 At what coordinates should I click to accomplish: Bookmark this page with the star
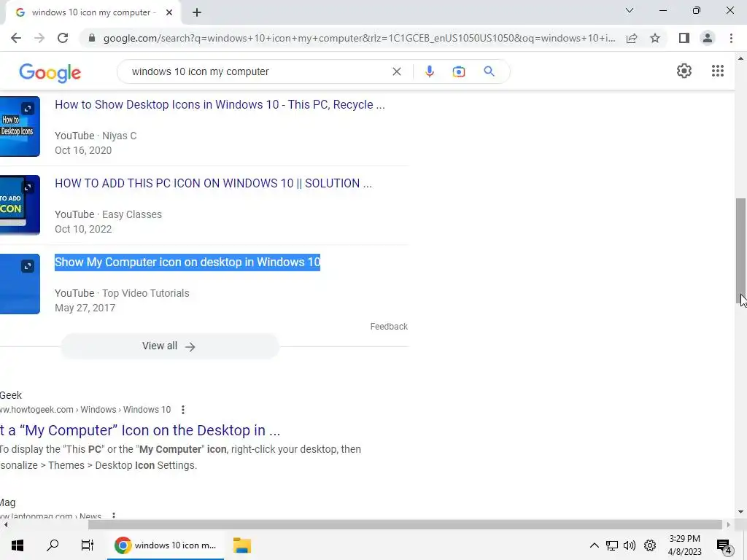655,38
